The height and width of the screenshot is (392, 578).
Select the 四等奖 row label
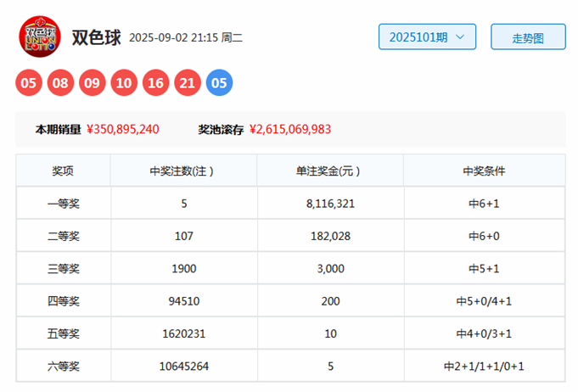64,301
